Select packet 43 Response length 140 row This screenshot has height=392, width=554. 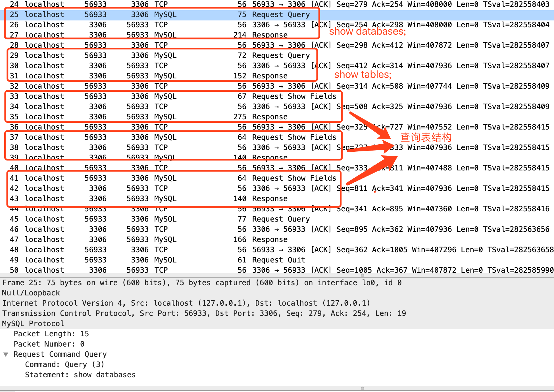[x=277, y=199]
